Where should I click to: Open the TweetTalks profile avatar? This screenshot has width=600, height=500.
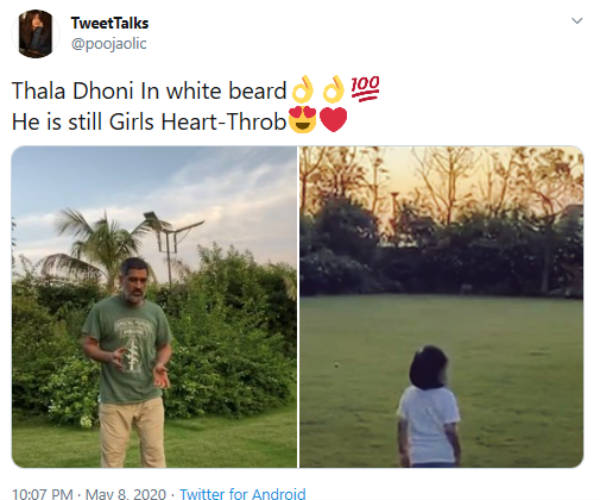[x=36, y=34]
